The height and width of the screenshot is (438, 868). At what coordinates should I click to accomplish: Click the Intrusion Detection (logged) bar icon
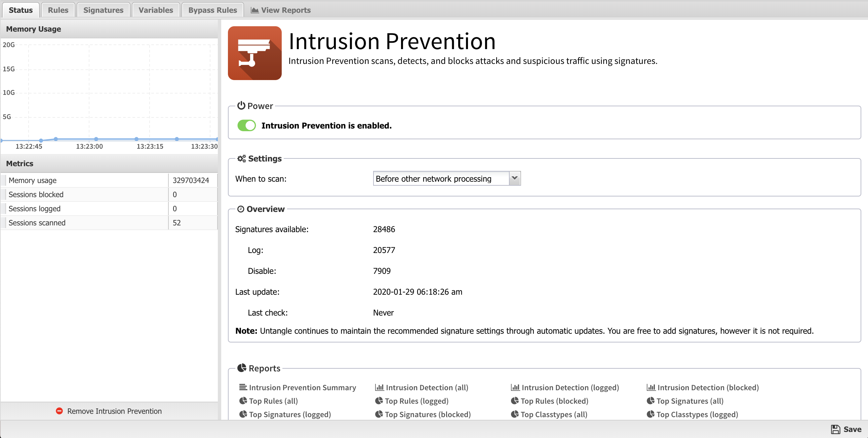point(515,387)
